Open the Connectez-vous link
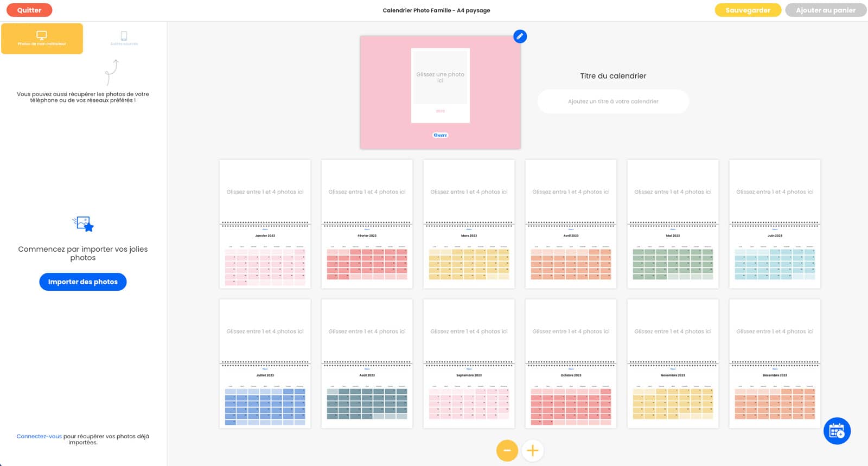Viewport: 868px width, 466px height. 39,436
